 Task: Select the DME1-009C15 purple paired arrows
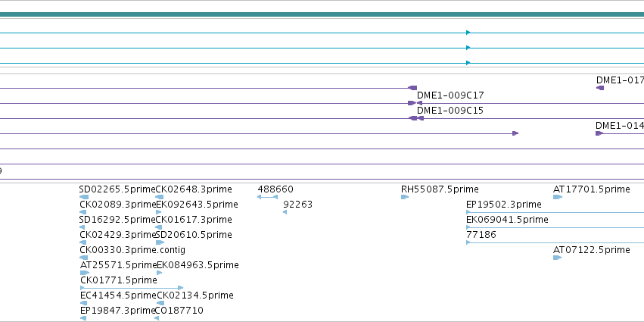tap(416, 118)
